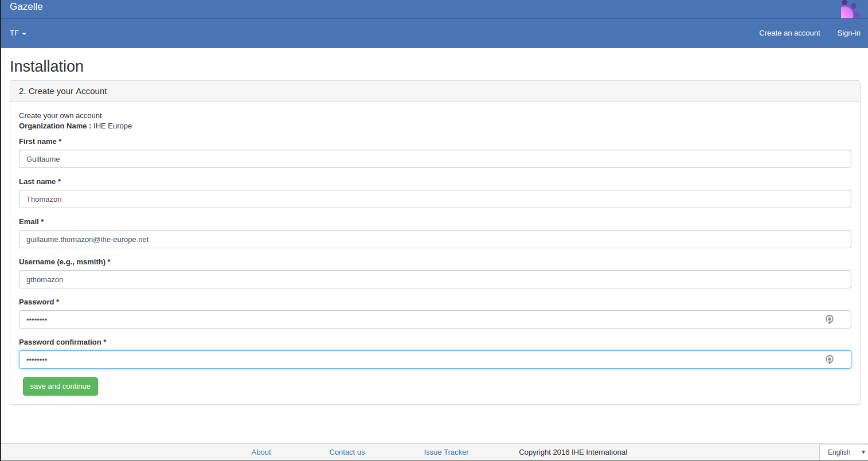Click into the Last name field
The image size is (868, 461).
coord(435,200)
